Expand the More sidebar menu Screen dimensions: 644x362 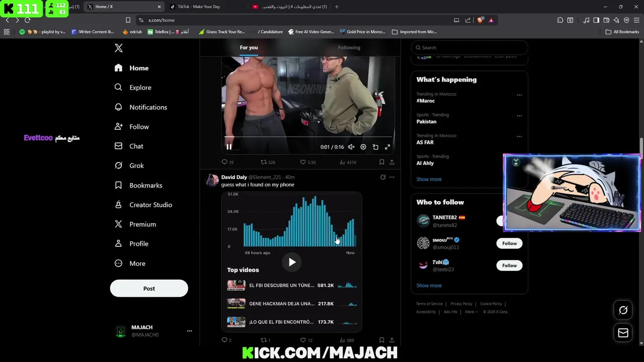pos(130,263)
